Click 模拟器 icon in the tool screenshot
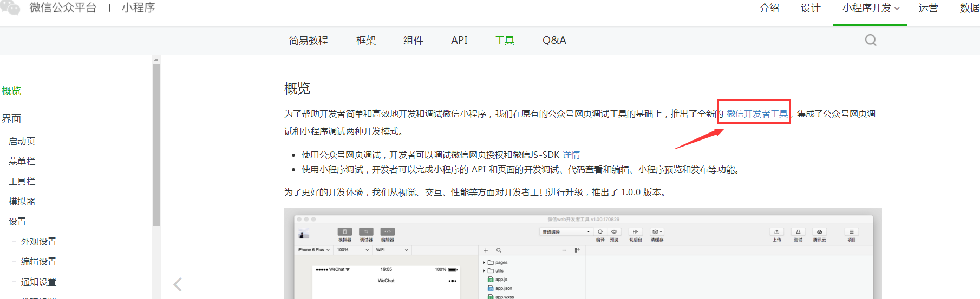The image size is (980, 299). pos(345,231)
